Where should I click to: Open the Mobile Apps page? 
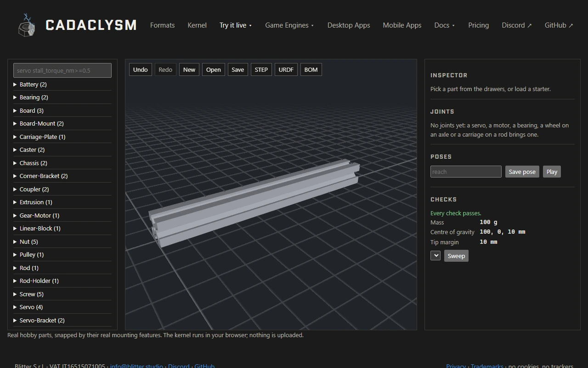[402, 25]
